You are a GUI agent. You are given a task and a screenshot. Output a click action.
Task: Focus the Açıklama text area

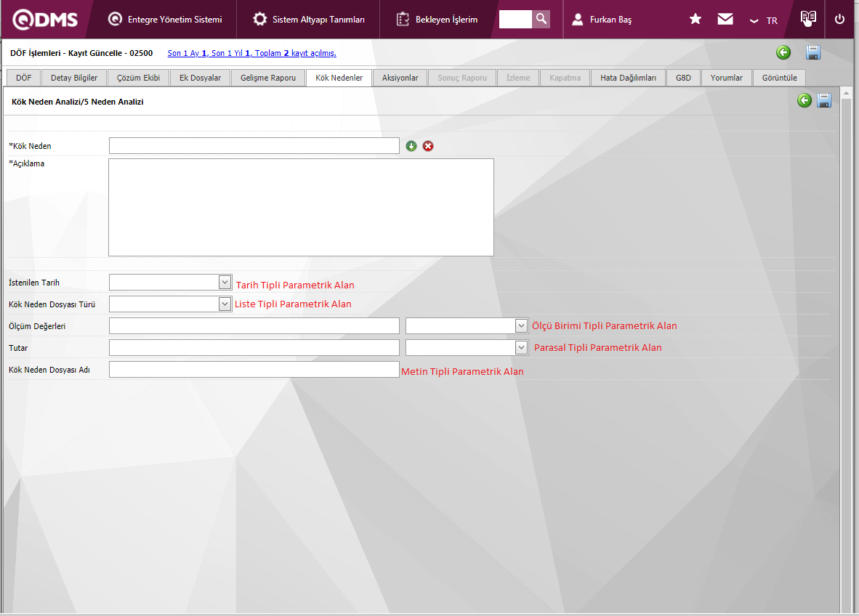coord(302,208)
